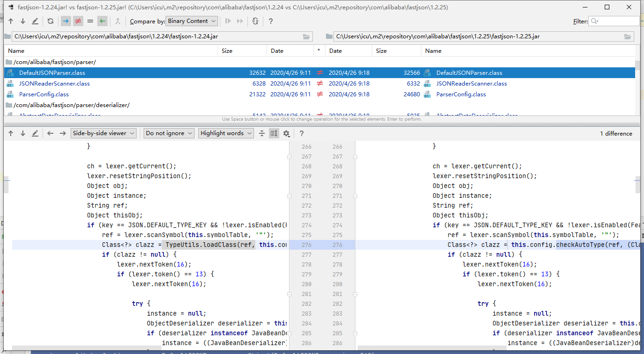Toggle synchronize scrolling in the diff viewer
This screenshot has width=644, height=354.
[x=274, y=133]
